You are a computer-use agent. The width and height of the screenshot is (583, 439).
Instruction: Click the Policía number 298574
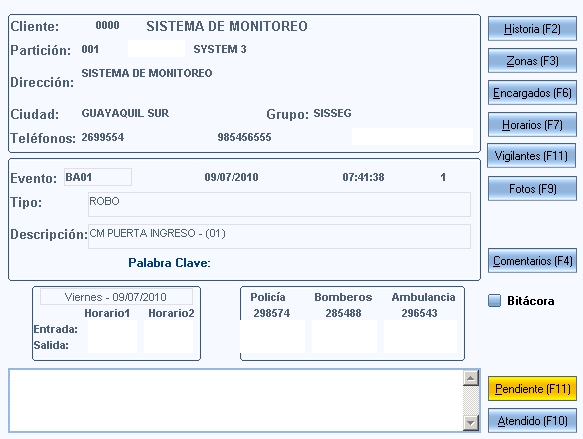point(271,313)
